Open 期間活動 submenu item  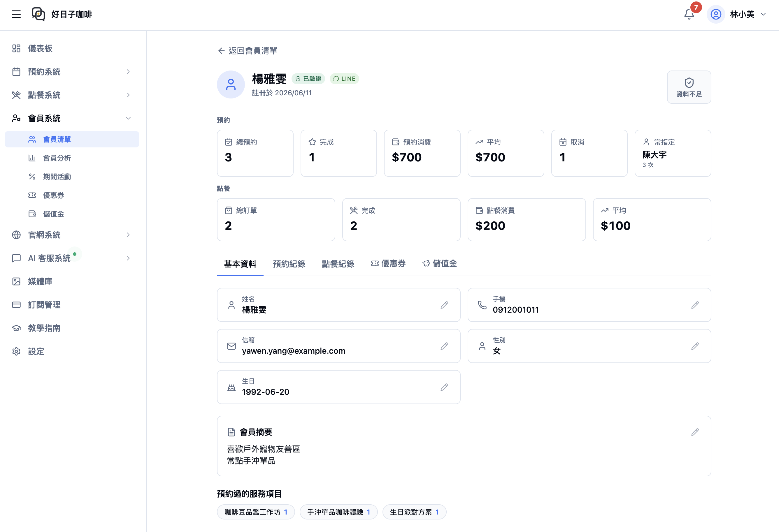[72, 177]
